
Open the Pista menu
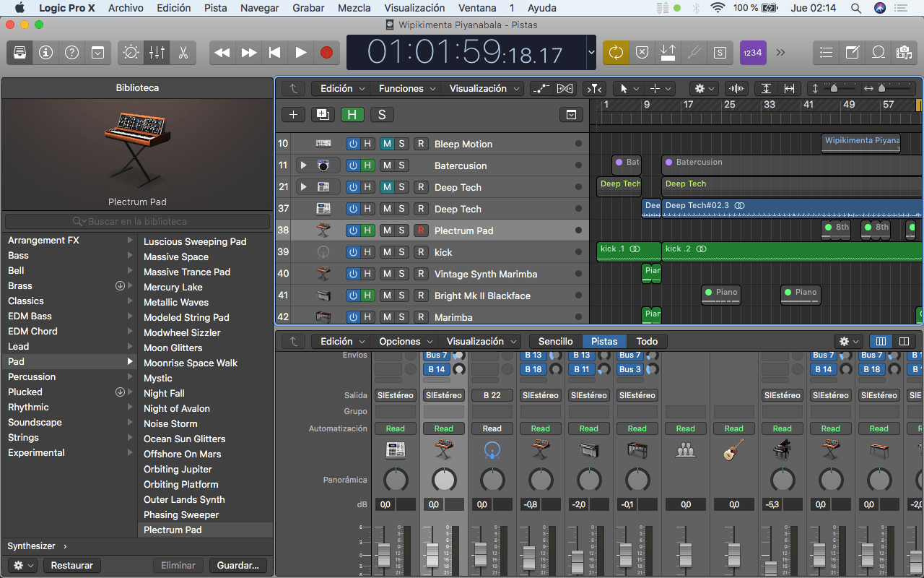coord(215,8)
